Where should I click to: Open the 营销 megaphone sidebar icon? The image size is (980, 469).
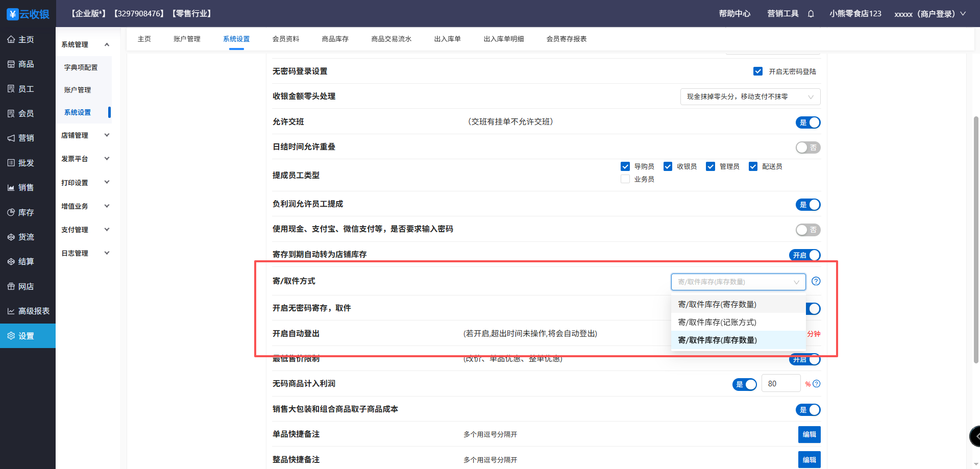click(x=11, y=138)
